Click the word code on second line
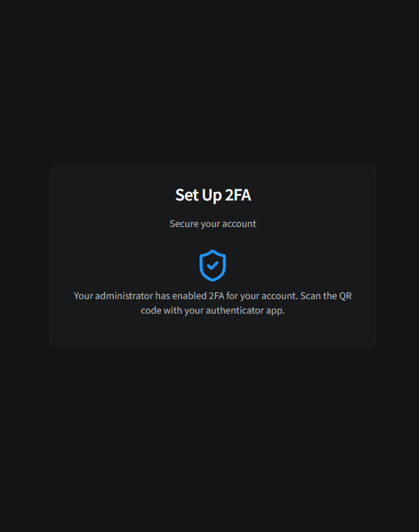Image resolution: width=419 pixels, height=532 pixels. pos(151,310)
